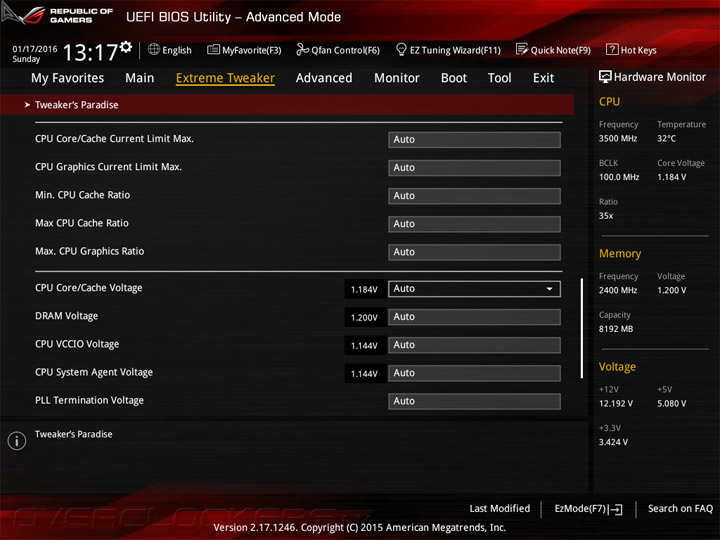The image size is (720, 540).
Task: Switch to the Boot tab
Action: pos(454,78)
